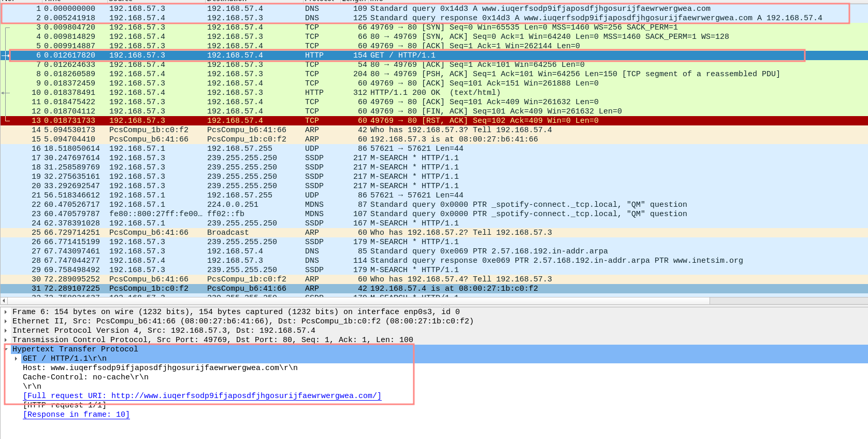Select packet 3 TCP SYN row
Viewport: 868px width, 439px height.
pos(363,27)
